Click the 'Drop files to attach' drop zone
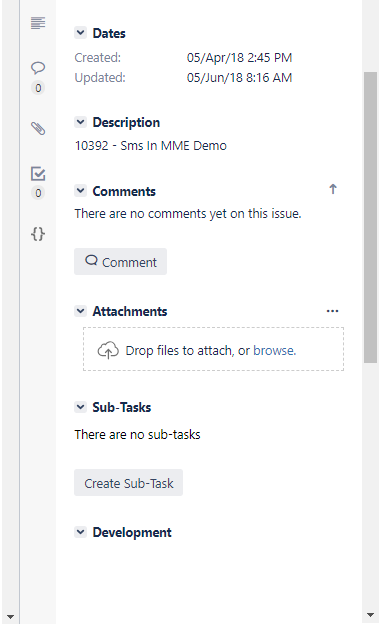This screenshot has width=380, height=624. pos(213,349)
